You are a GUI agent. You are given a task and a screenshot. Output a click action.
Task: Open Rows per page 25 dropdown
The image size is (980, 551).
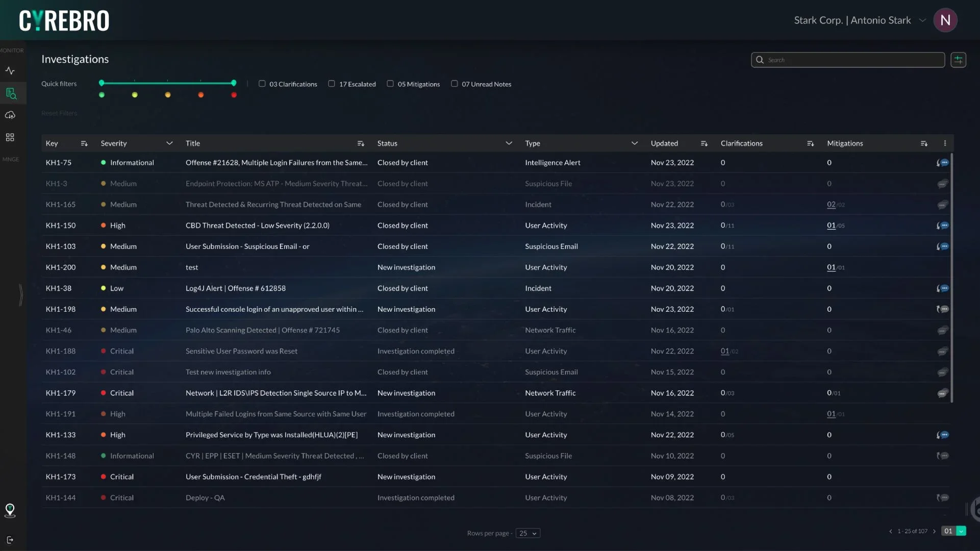[528, 533]
